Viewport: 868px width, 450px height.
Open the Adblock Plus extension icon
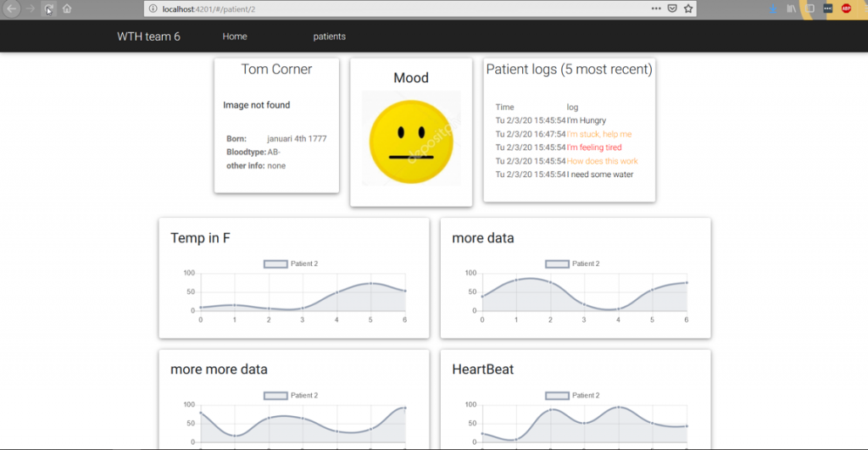pyautogui.click(x=847, y=8)
